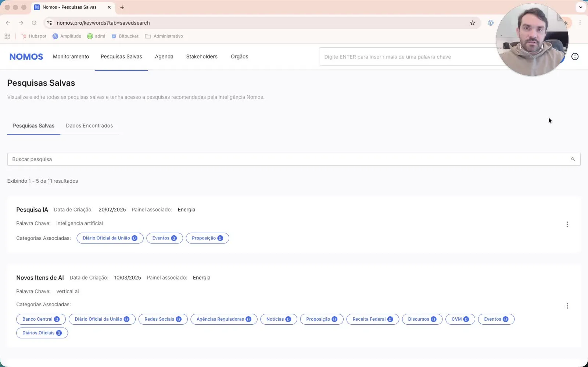Select Proposição chip in Novos Itens de AI
Image resolution: width=588 pixels, height=367 pixels.
pos(322,319)
